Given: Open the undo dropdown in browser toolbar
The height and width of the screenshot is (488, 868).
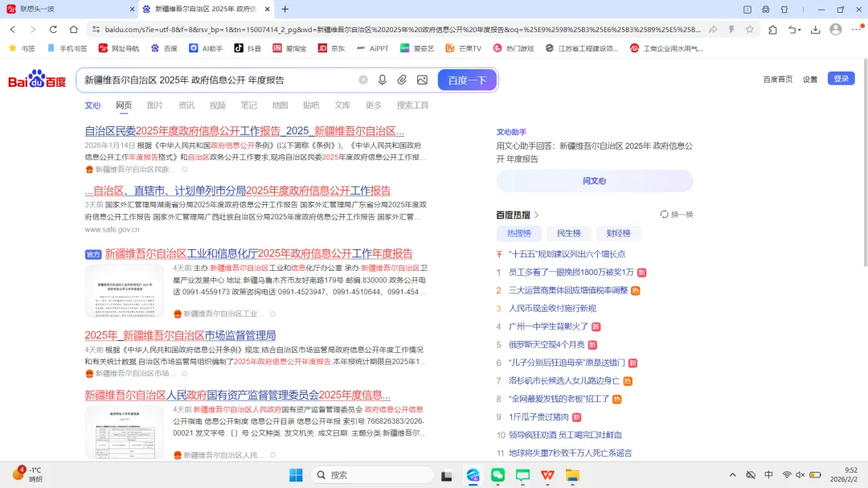Looking at the screenshot, I should tap(794, 30).
